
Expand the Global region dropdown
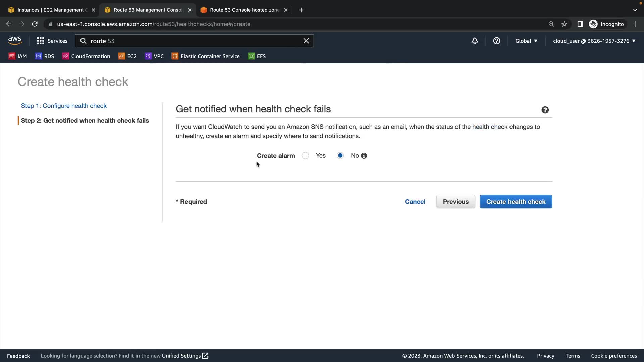526,41
